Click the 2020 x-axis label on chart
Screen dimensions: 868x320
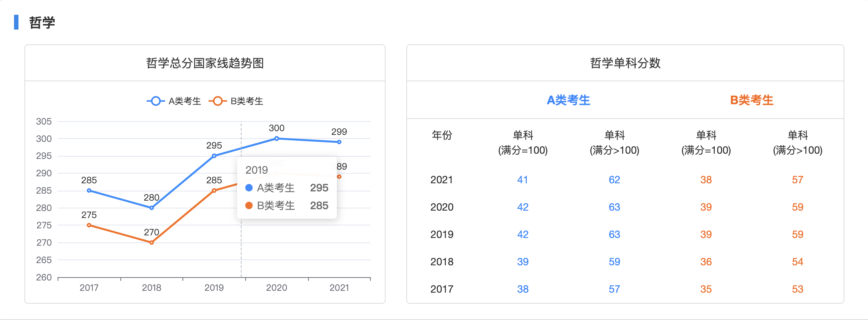coord(277,287)
